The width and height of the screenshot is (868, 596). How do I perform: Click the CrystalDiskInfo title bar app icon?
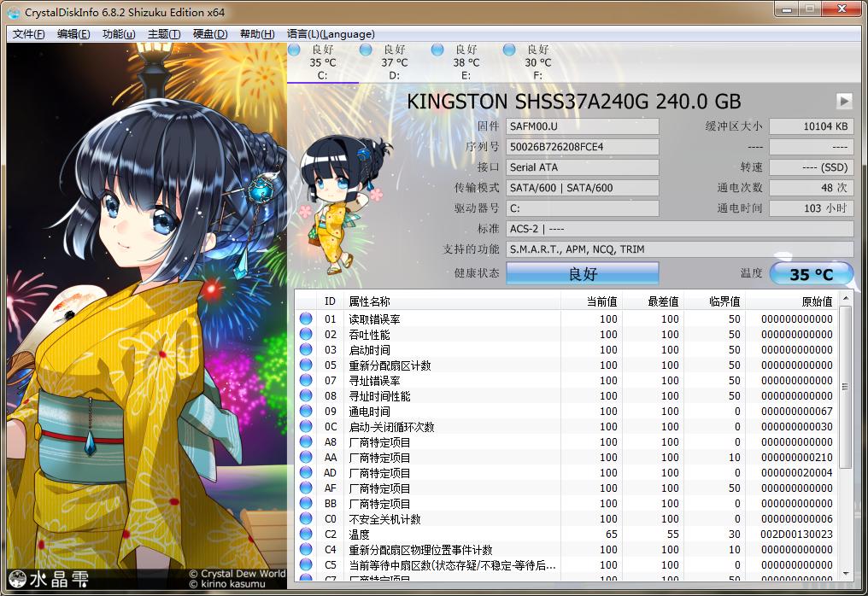point(14,12)
